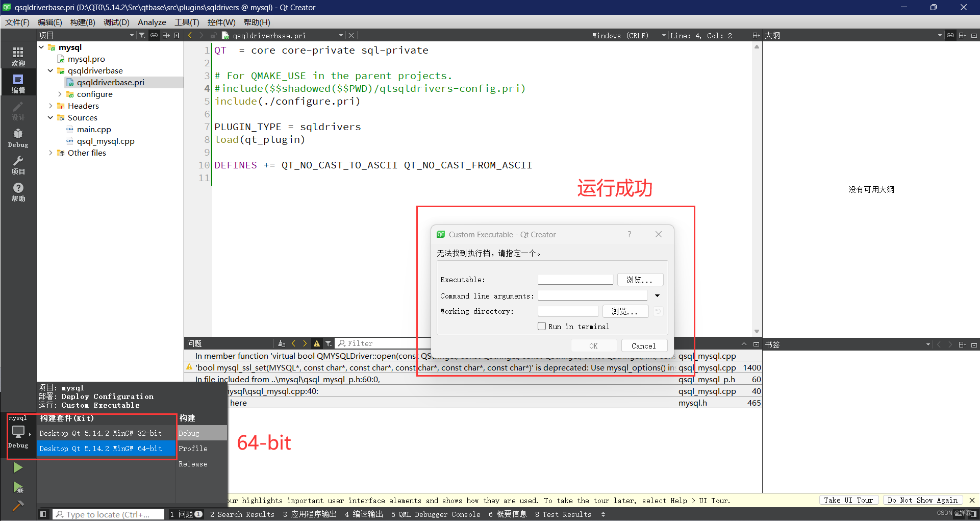Select the Release build configuration
980x521 pixels.
click(193, 464)
